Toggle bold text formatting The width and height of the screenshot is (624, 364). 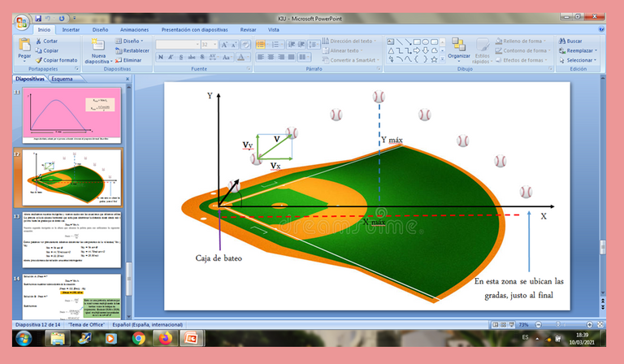tap(160, 58)
